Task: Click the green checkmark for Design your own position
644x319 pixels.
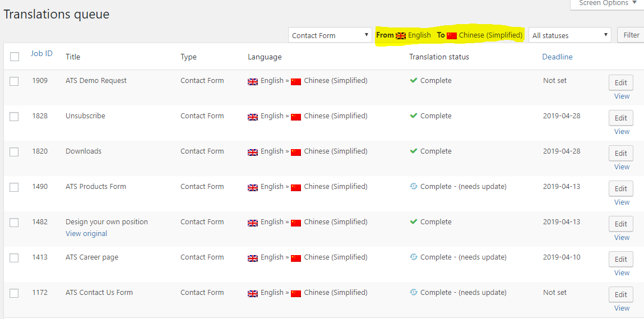Action: [x=414, y=222]
